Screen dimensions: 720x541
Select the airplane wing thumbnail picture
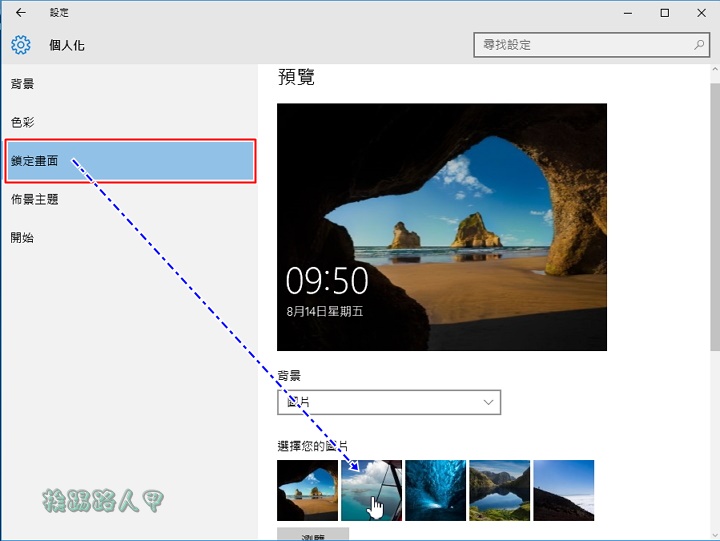(371, 490)
